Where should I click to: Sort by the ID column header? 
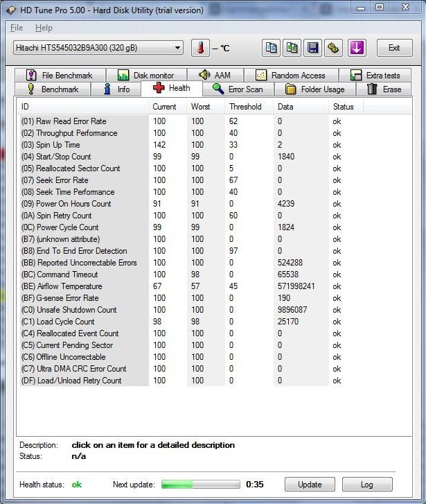pyautogui.click(x=84, y=107)
